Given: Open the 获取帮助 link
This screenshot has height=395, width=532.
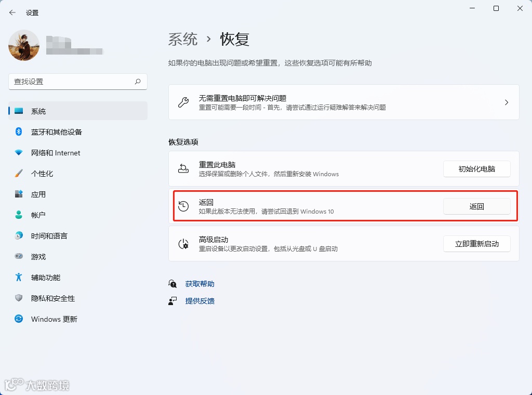Looking at the screenshot, I should point(199,284).
